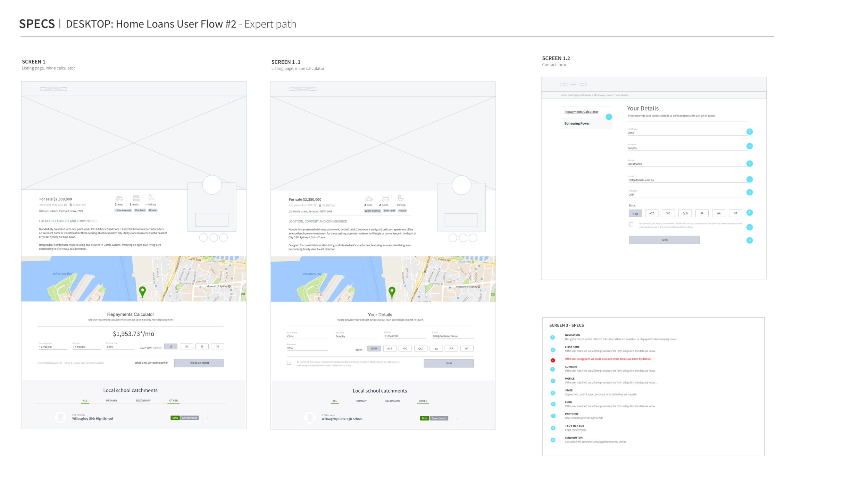Click Repayments Calculator nav link in Screen 1.2

[x=581, y=112]
